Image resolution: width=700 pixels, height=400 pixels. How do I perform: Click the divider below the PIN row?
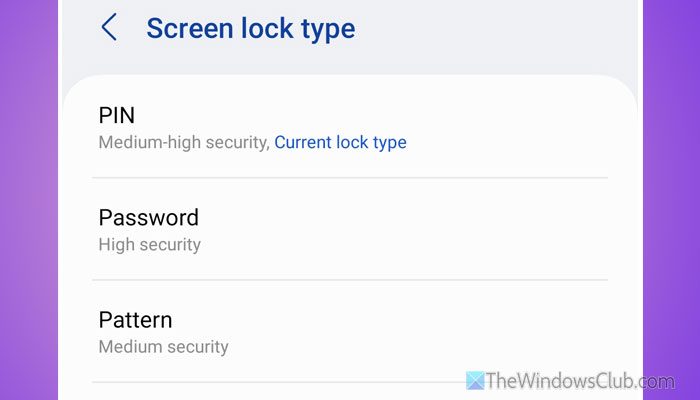[350, 178]
